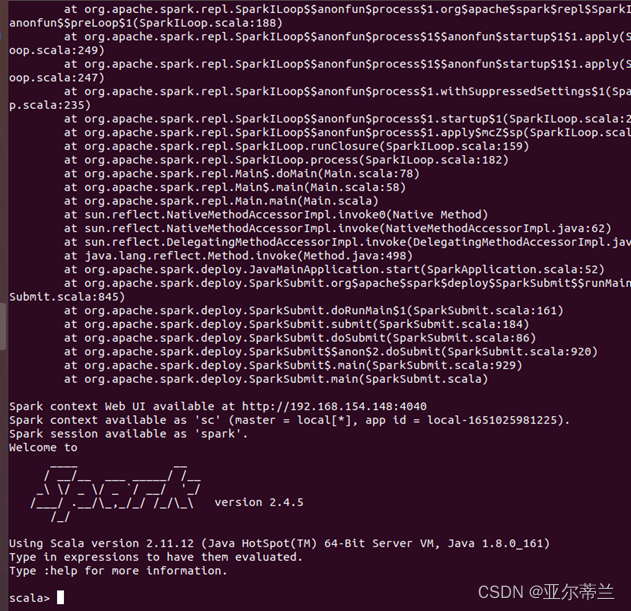Screen dimensions: 631x611
Task: Click the 'SparkSubmit.main(SparkSubmit.scala)' stack line
Action: click(x=276, y=379)
